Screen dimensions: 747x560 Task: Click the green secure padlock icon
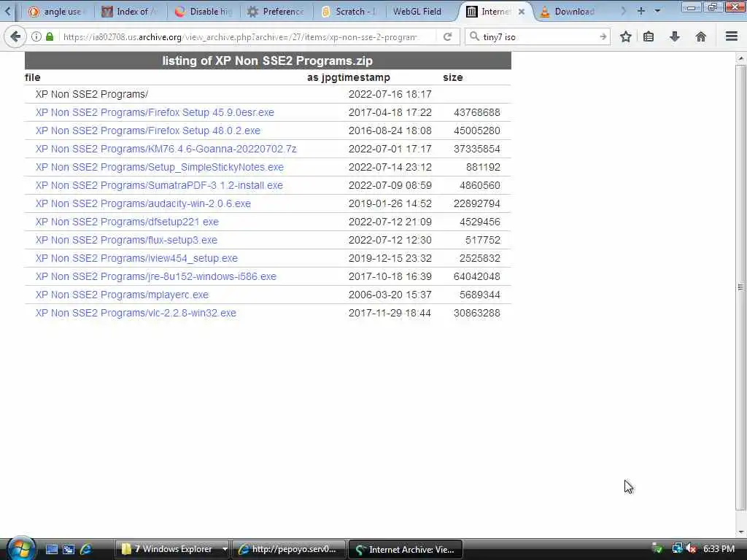pos(50,36)
